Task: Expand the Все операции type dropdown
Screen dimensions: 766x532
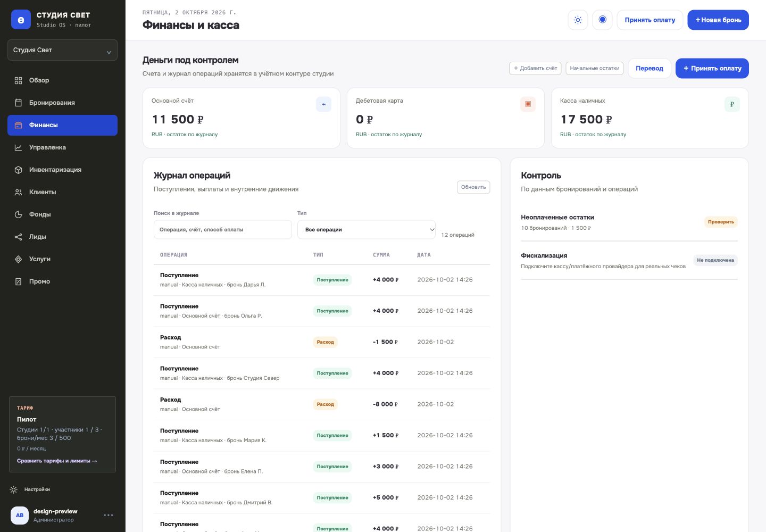Action: click(x=367, y=230)
